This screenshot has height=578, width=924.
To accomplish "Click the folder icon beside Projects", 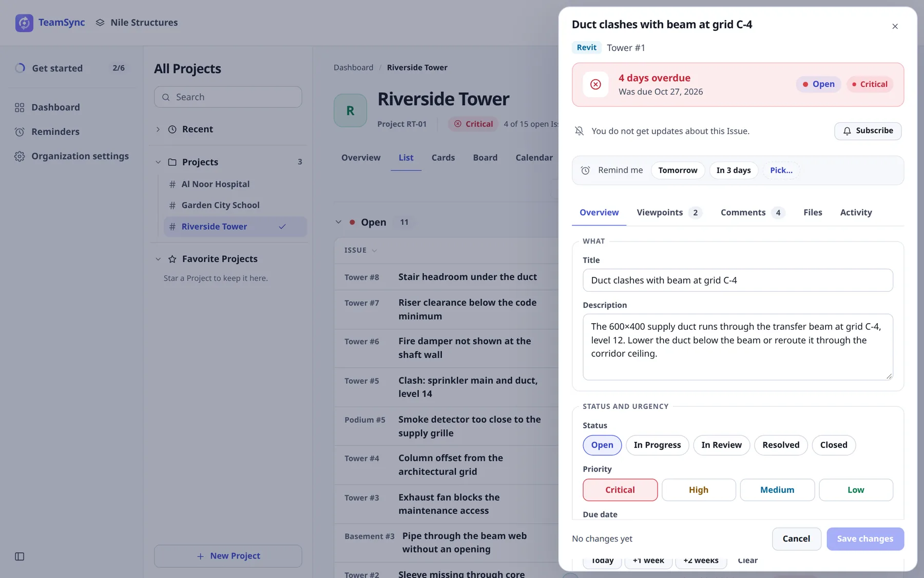I will (x=172, y=162).
